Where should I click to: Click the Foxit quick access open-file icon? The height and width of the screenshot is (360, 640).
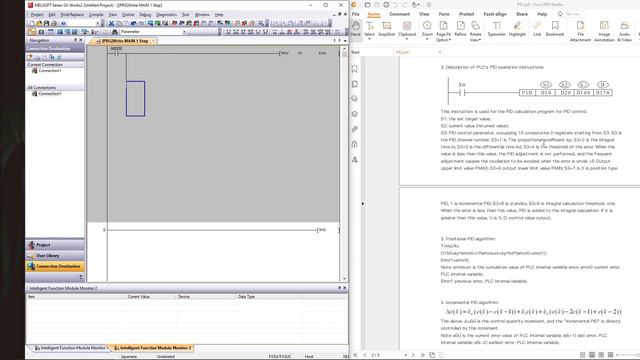coord(367,4)
